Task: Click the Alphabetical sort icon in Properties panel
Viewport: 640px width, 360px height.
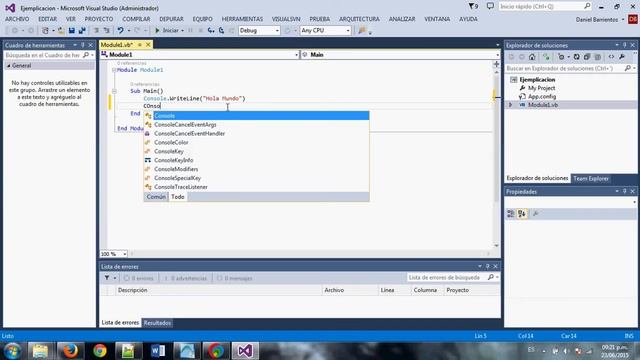Action: (x=522, y=213)
